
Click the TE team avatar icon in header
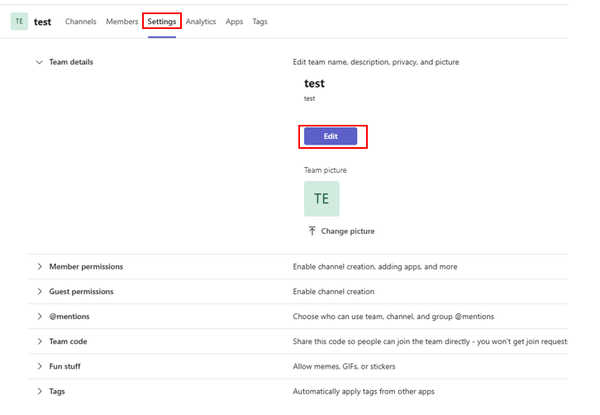[19, 21]
